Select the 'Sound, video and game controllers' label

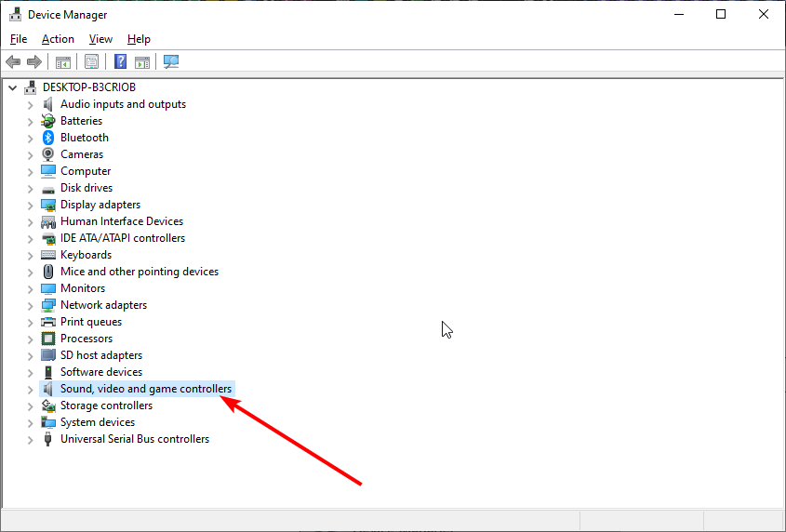pyautogui.click(x=146, y=389)
